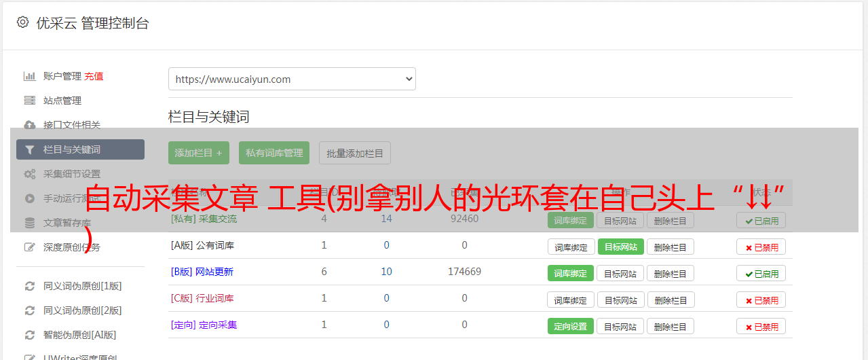This screenshot has height=360, width=868.
Task: Click the [A版] 公有词库 column name
Action: click(x=202, y=245)
